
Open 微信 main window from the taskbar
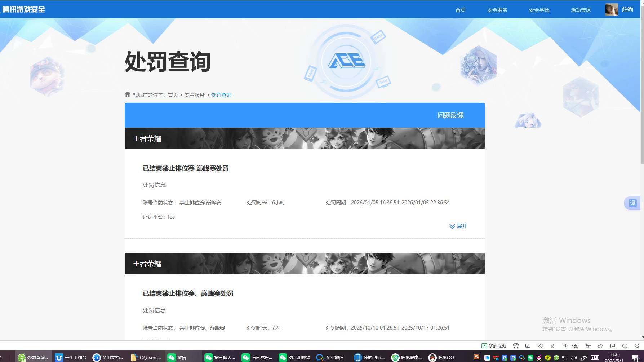click(x=183, y=357)
